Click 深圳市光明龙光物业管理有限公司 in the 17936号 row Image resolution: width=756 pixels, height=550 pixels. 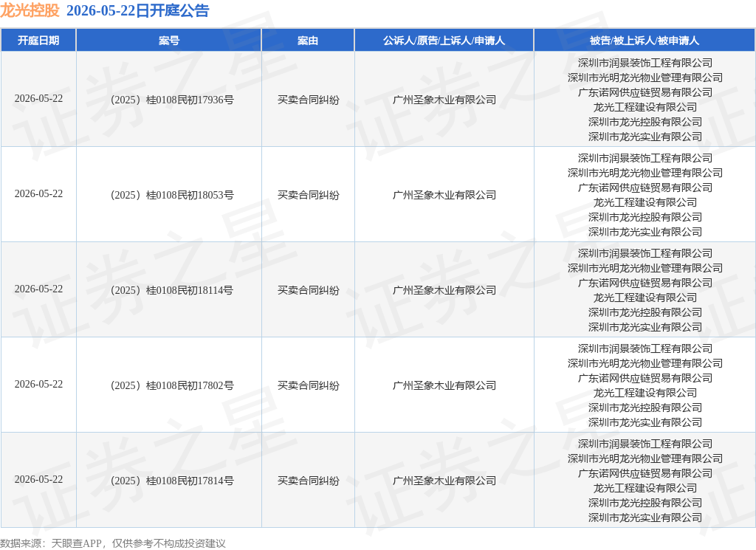pyautogui.click(x=645, y=78)
